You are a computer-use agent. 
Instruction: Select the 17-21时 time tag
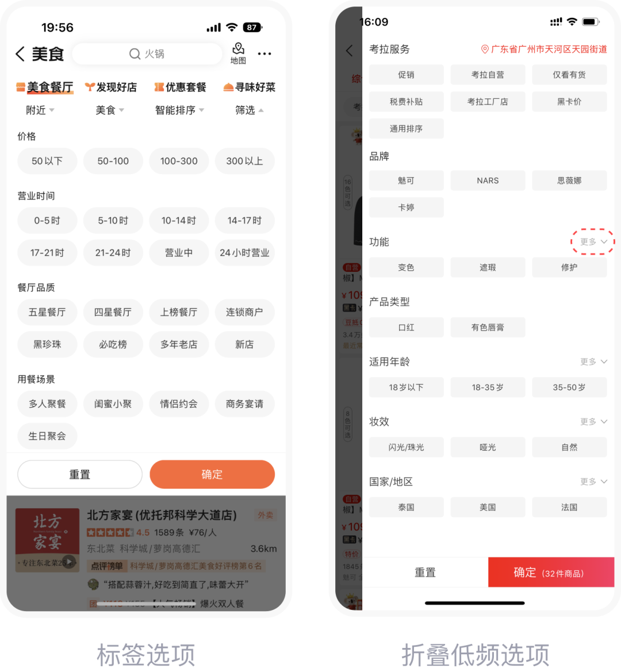coord(47,253)
